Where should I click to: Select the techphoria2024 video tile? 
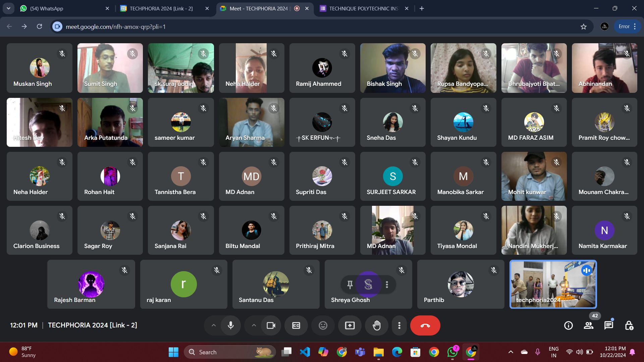tap(553, 284)
